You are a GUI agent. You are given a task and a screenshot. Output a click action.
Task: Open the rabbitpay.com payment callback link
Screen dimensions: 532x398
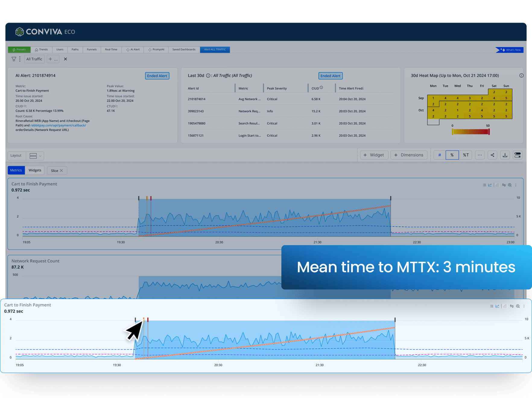(x=58, y=125)
